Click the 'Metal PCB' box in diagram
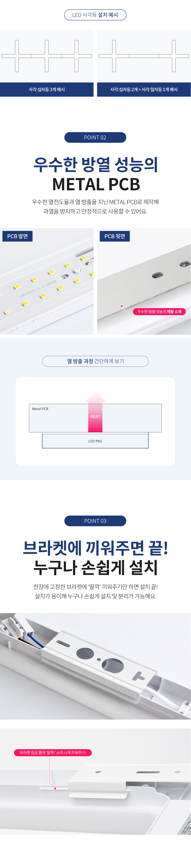 click(x=54, y=418)
